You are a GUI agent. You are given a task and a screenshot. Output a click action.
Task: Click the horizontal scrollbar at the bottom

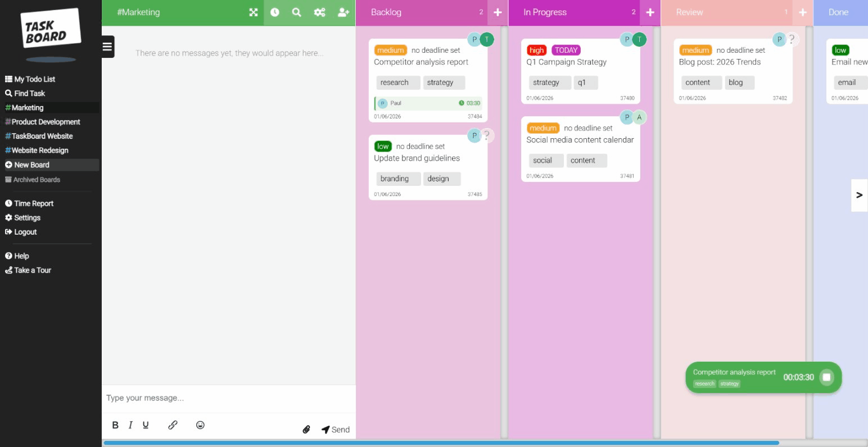[450, 443]
